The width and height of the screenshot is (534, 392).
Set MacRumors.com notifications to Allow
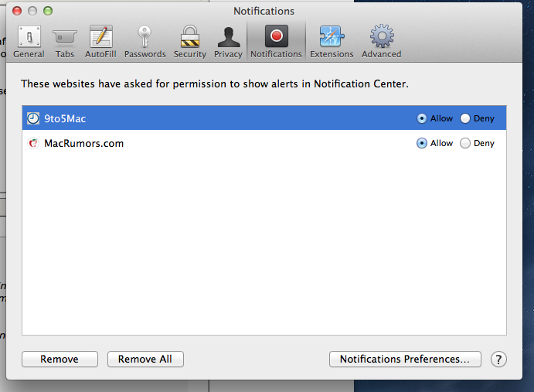pyautogui.click(x=422, y=143)
